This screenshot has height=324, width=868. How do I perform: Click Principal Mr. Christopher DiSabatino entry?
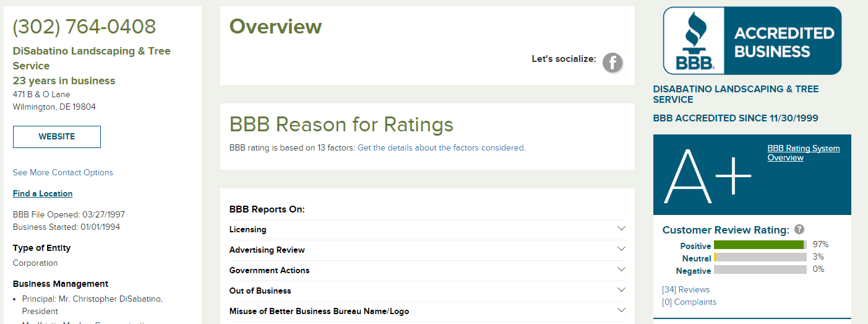coord(92,305)
